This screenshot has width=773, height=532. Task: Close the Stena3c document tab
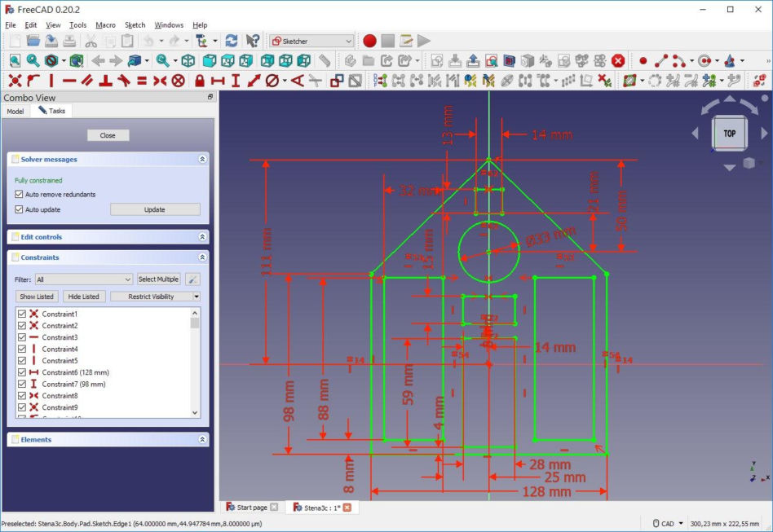click(347, 508)
